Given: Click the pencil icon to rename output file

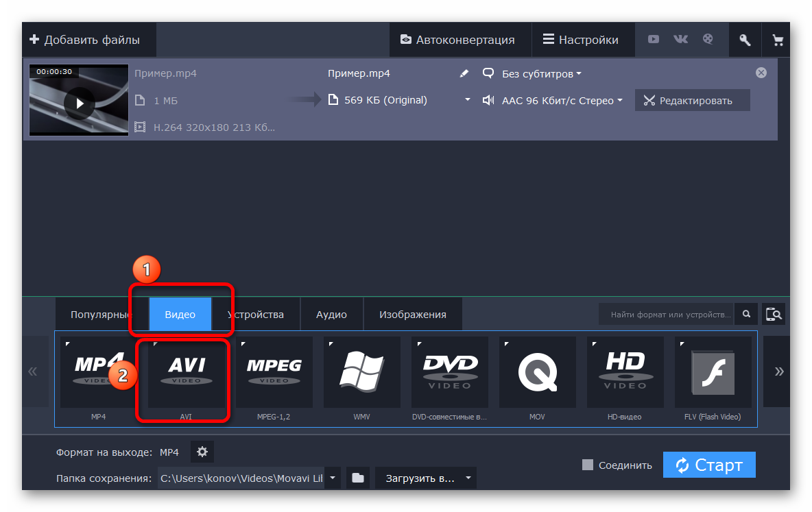Looking at the screenshot, I should (464, 73).
